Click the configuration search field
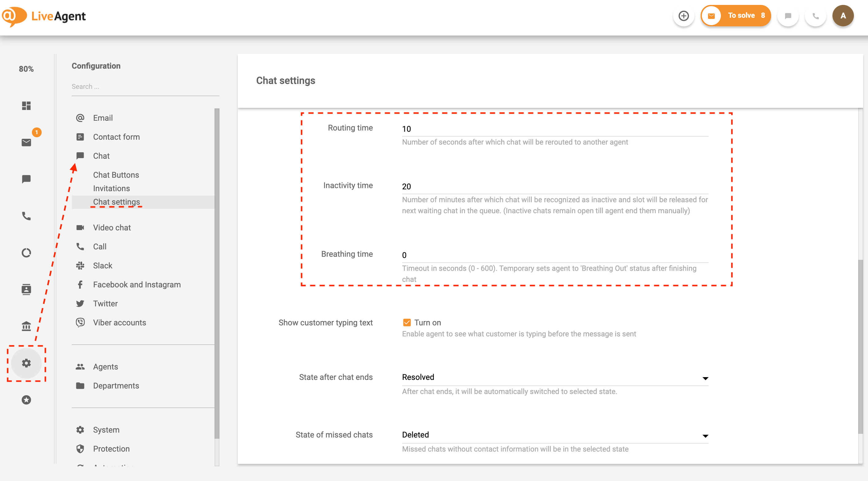The height and width of the screenshot is (481, 868). (145, 87)
